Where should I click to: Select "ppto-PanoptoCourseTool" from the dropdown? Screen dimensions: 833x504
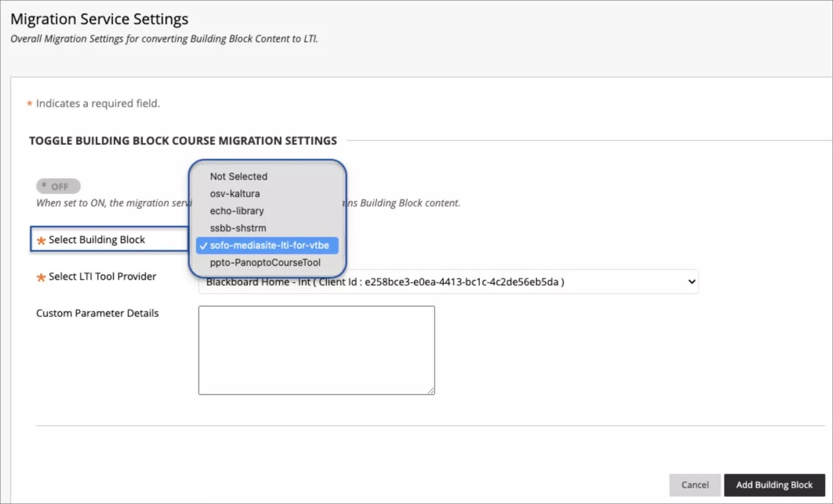click(265, 262)
